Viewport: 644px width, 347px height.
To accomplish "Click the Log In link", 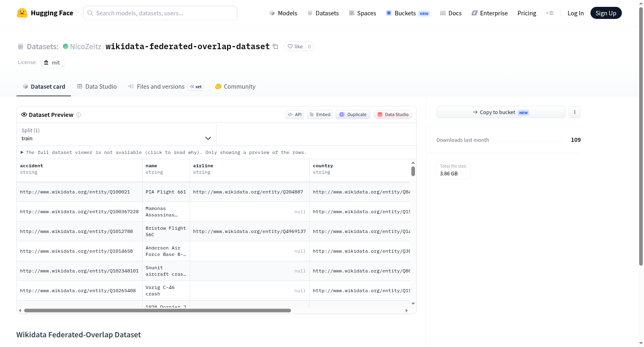I will 576,13.
